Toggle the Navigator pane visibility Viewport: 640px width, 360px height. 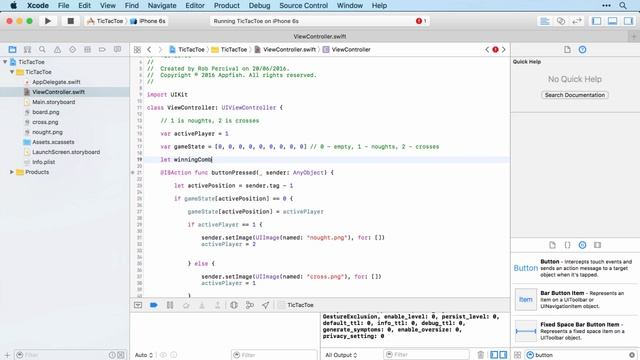coord(596,21)
